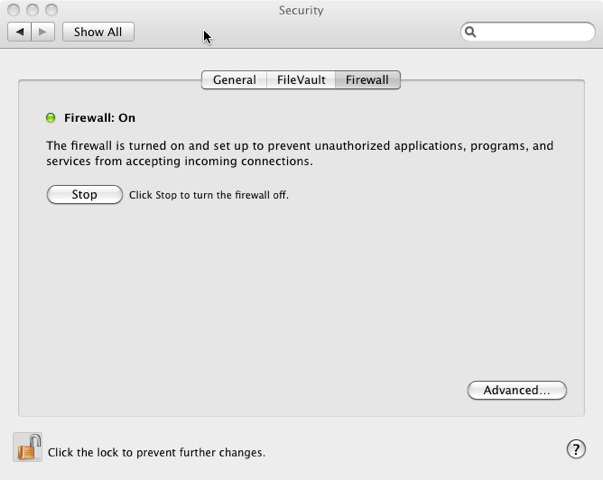
Task: Click the lock icon to prevent changes
Action: coord(28,447)
